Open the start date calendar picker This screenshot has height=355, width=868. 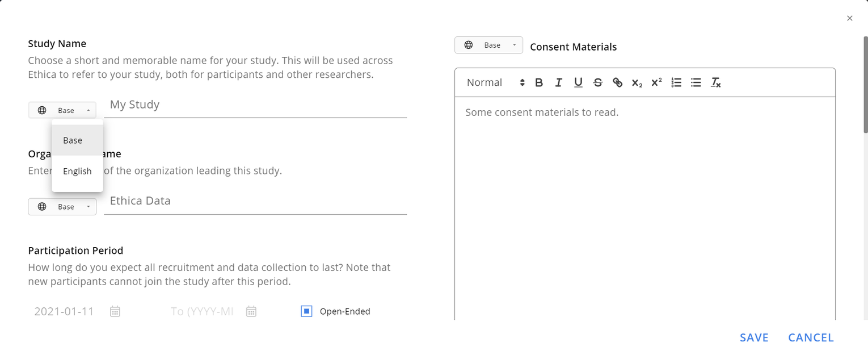point(115,311)
